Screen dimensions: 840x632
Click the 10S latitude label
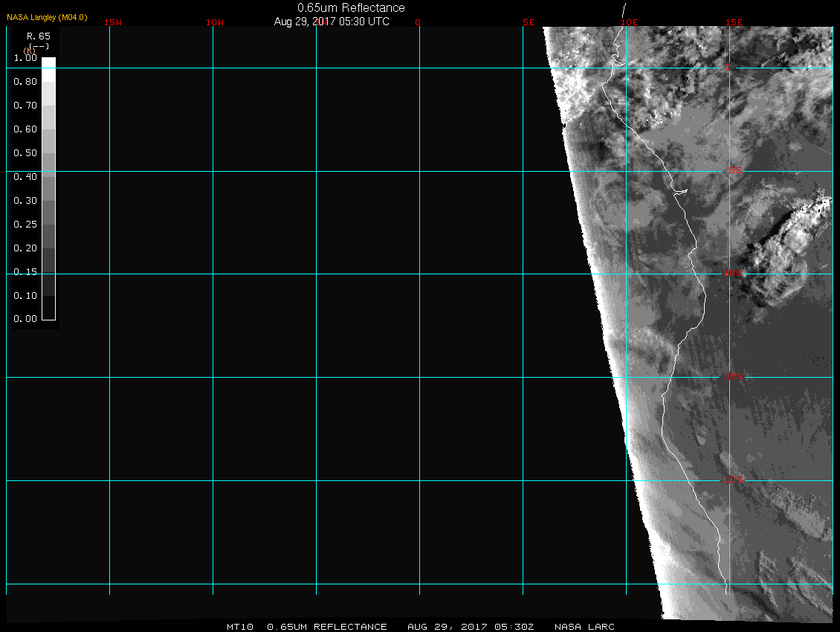(x=733, y=274)
